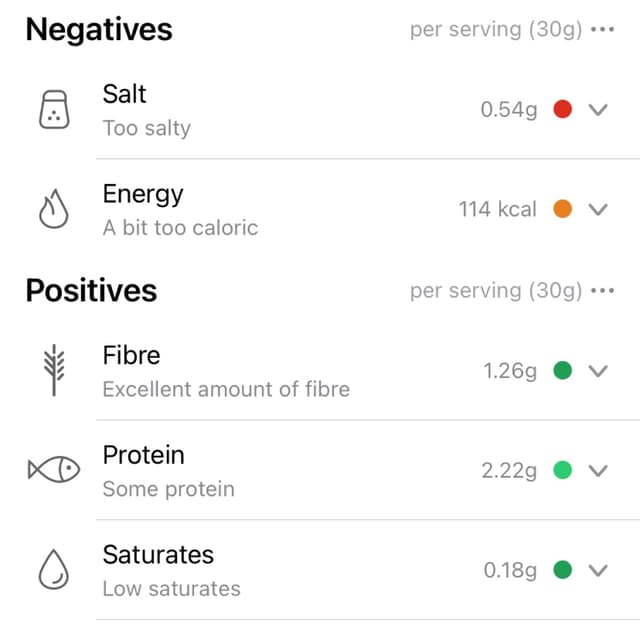Click the Fibre wheat stalk icon
The image size is (640, 640).
54,370
